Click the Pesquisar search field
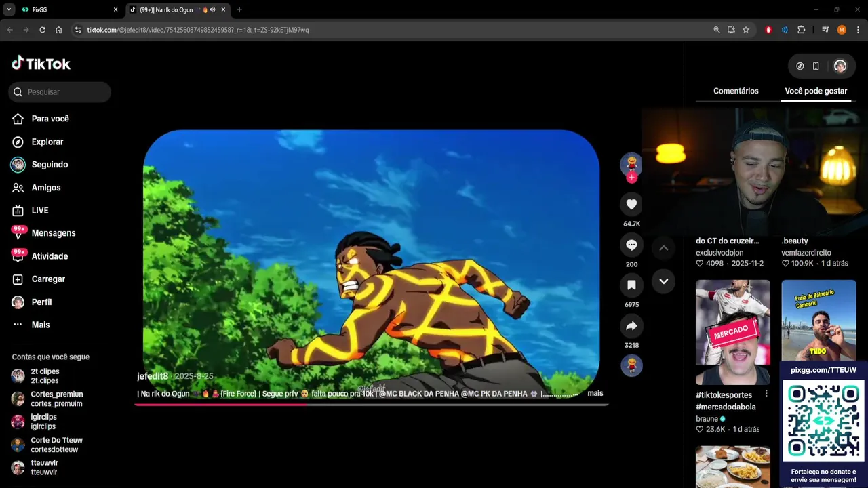Screen dimensions: 868x488 tap(60, 91)
